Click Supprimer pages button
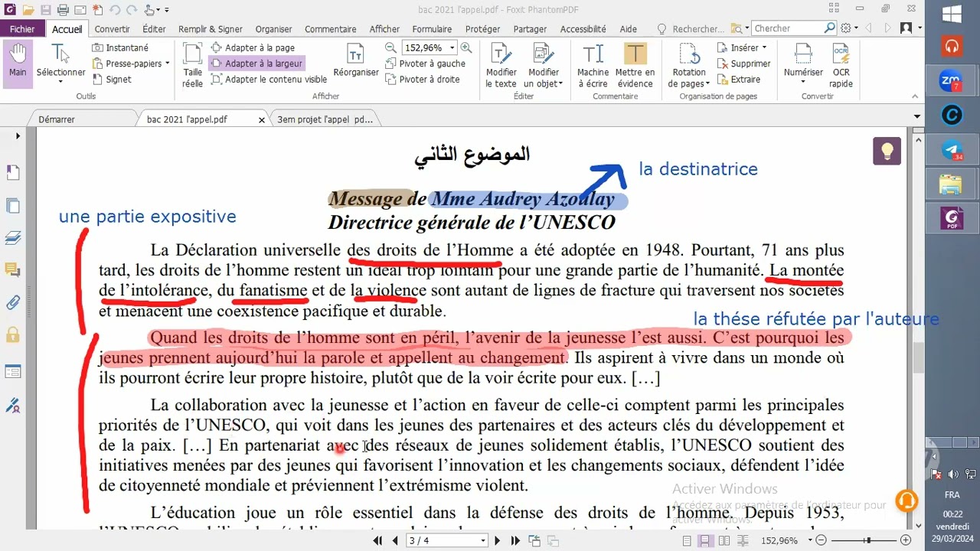The height and width of the screenshot is (551, 980). [x=744, y=64]
